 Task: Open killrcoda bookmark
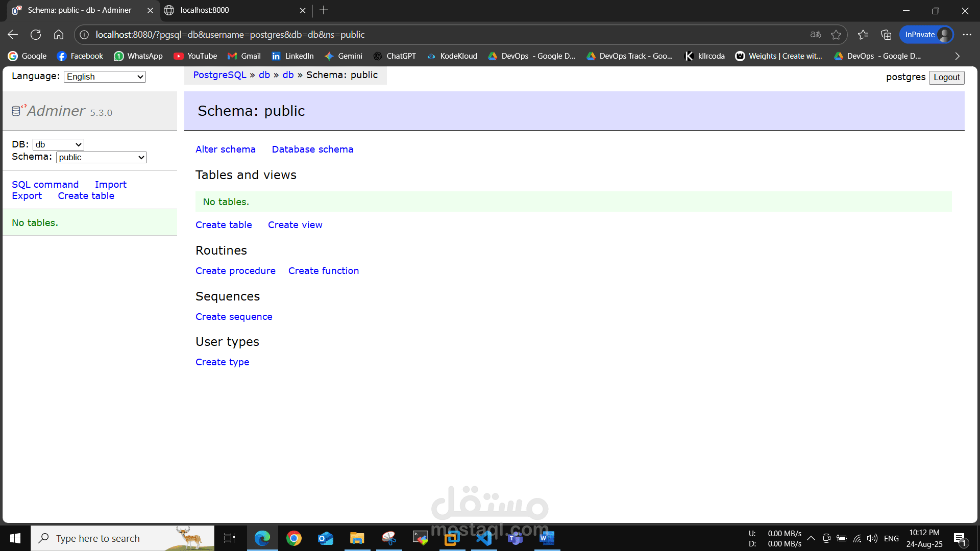pos(705,56)
